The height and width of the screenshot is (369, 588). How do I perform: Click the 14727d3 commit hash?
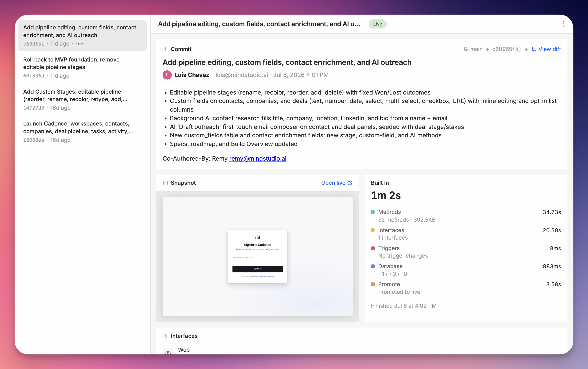tap(34, 108)
